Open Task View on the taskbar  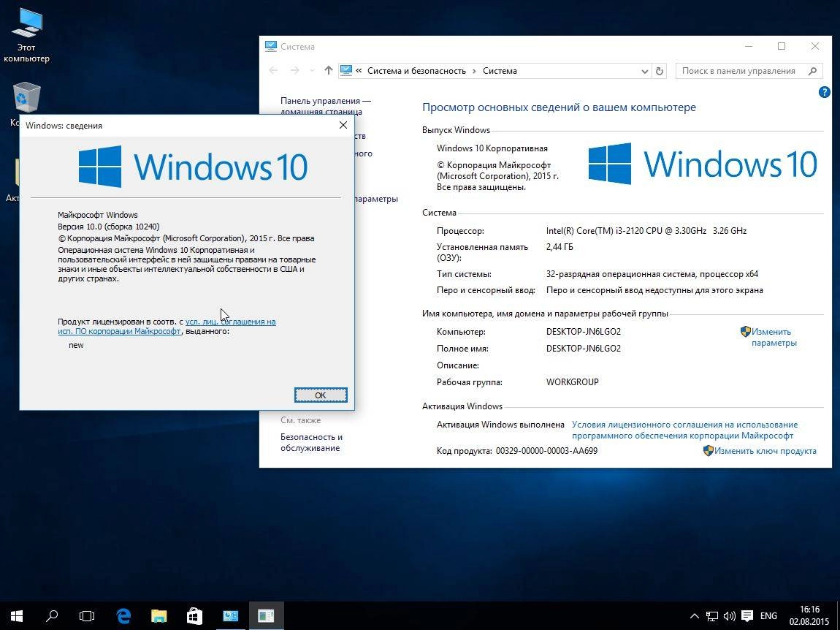point(87,616)
